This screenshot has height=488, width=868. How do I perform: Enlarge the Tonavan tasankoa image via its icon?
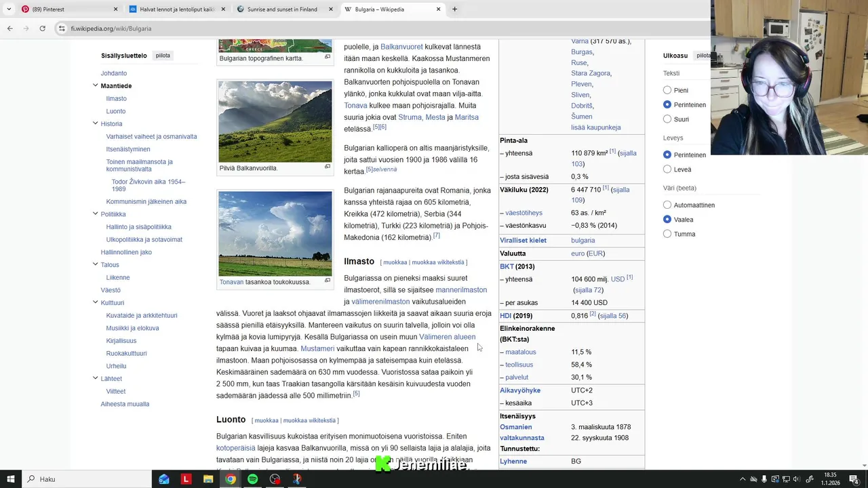coord(327,281)
